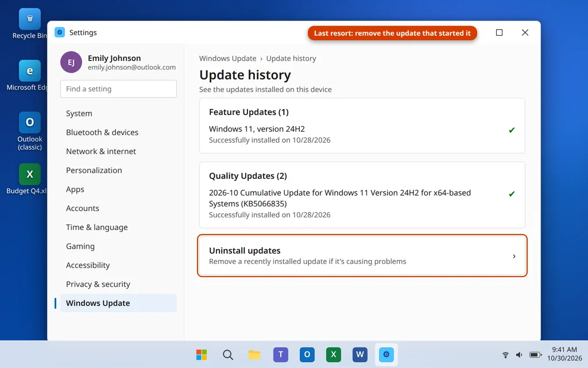Open Accounts settings
Screen dimensions: 588x368
[x=118, y=208]
